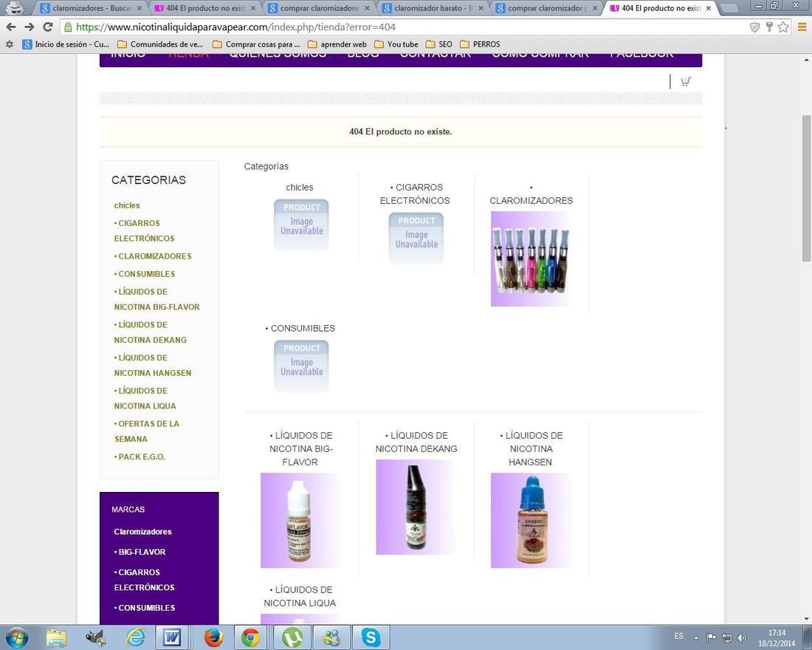Click the browser forward arrow
This screenshot has width=812, height=650.
[30, 27]
